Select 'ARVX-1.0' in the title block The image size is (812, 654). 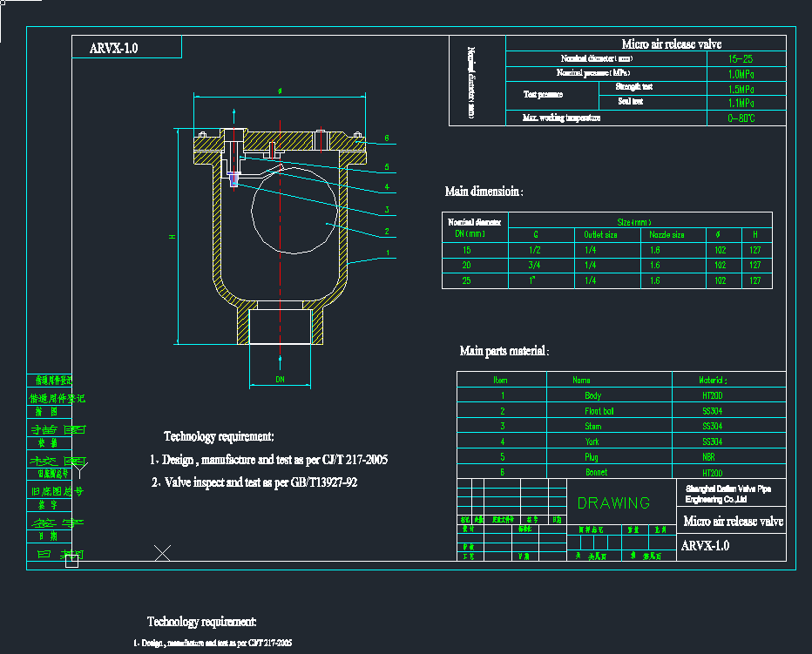(x=705, y=546)
